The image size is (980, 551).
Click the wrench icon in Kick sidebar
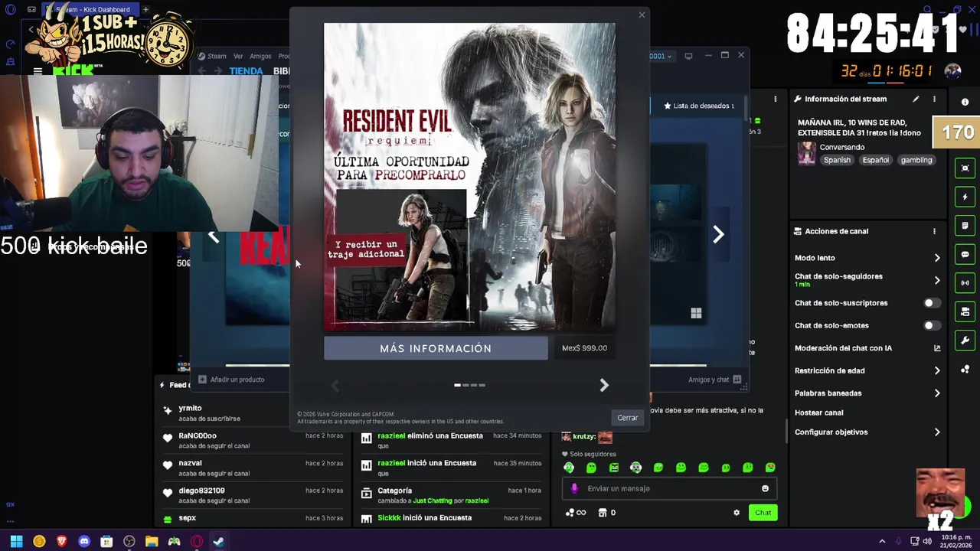(x=965, y=341)
